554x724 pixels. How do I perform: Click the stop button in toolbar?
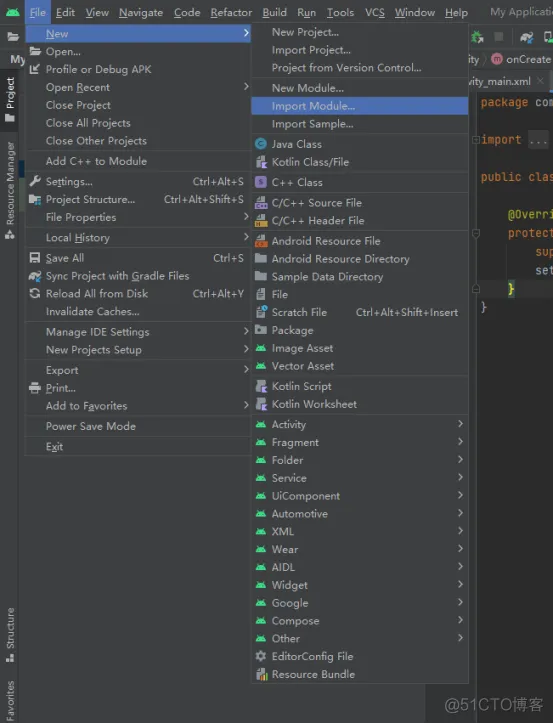pyautogui.click(x=499, y=36)
